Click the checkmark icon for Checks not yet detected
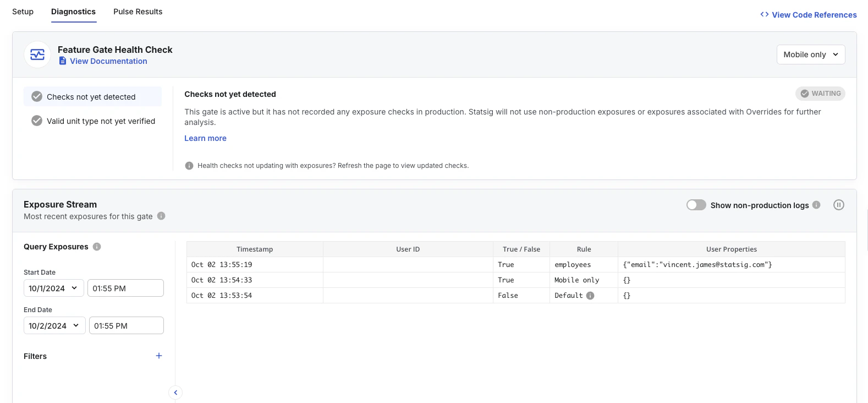 coord(37,96)
